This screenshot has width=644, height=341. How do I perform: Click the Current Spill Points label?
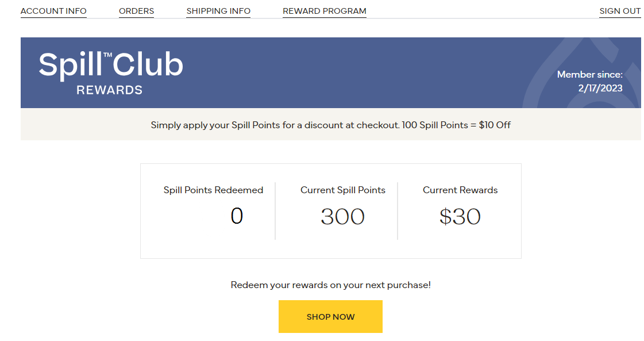342,190
